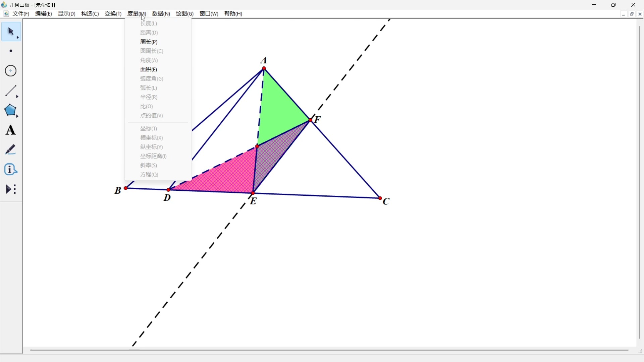This screenshot has width=644, height=362.
Task: Click the vertical scrollbar on the right
Action: click(640, 183)
